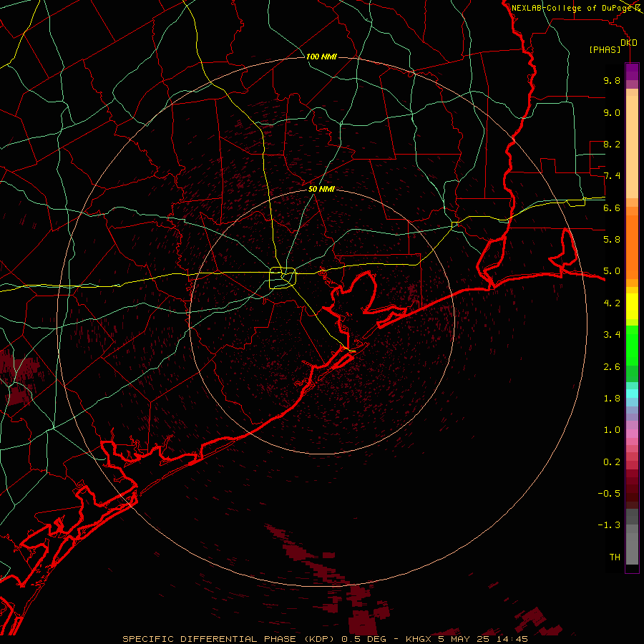
Task: Click the 8.2 scale value
Action: (x=612, y=144)
